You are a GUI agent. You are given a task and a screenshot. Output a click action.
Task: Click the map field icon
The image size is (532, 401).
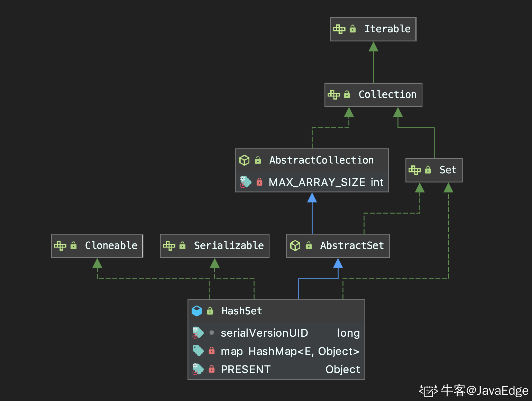coord(198,351)
